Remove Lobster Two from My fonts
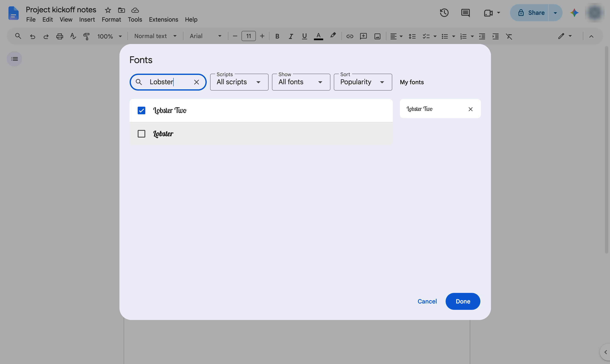Image resolution: width=610 pixels, height=364 pixels. point(470,109)
